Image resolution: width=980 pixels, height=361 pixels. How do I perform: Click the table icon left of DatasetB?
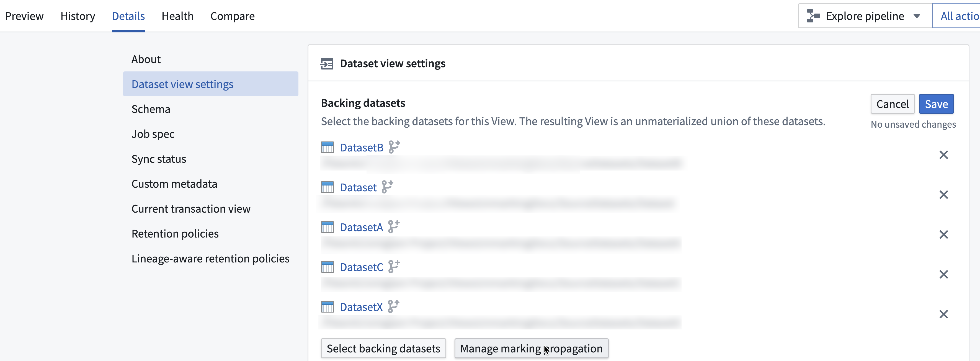(327, 148)
